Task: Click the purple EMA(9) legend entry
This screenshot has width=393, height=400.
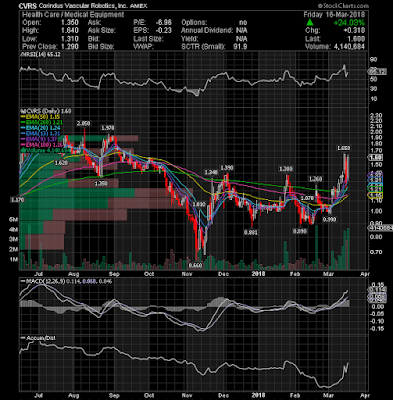Action: (x=39, y=139)
